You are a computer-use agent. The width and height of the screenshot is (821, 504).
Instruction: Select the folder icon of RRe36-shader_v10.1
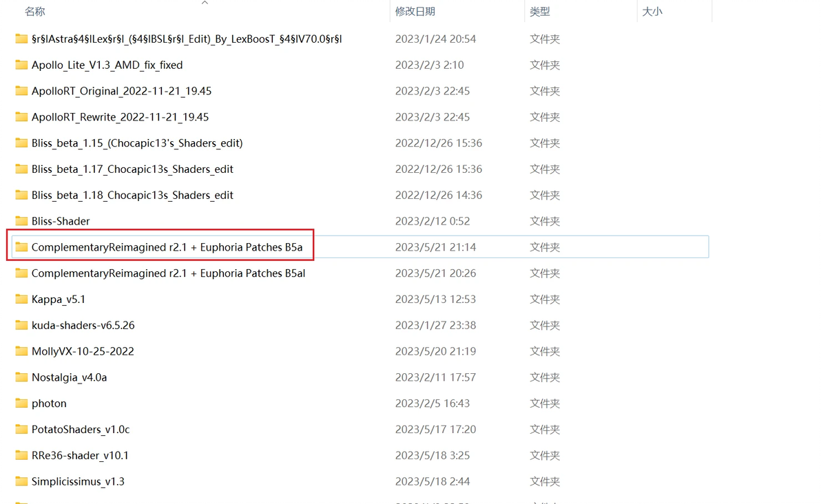pos(21,455)
